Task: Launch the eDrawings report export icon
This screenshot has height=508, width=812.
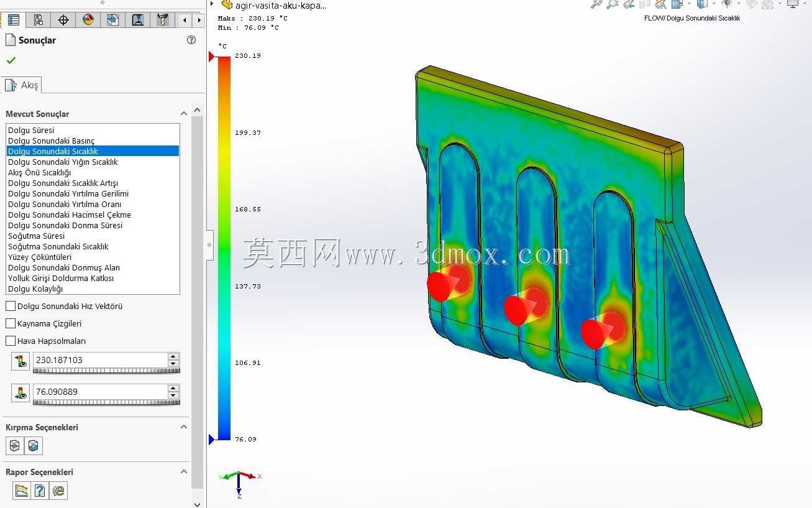Action: 58,491
